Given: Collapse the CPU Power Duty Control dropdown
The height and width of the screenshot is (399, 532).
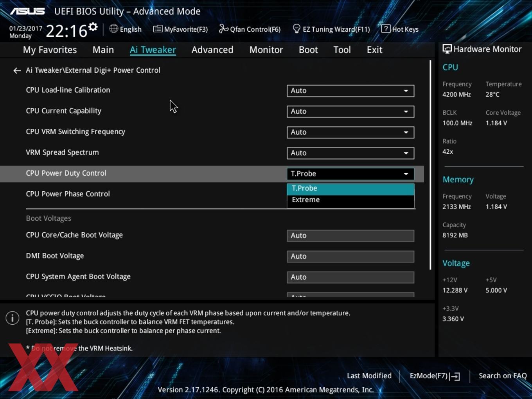Looking at the screenshot, I should point(350,174).
